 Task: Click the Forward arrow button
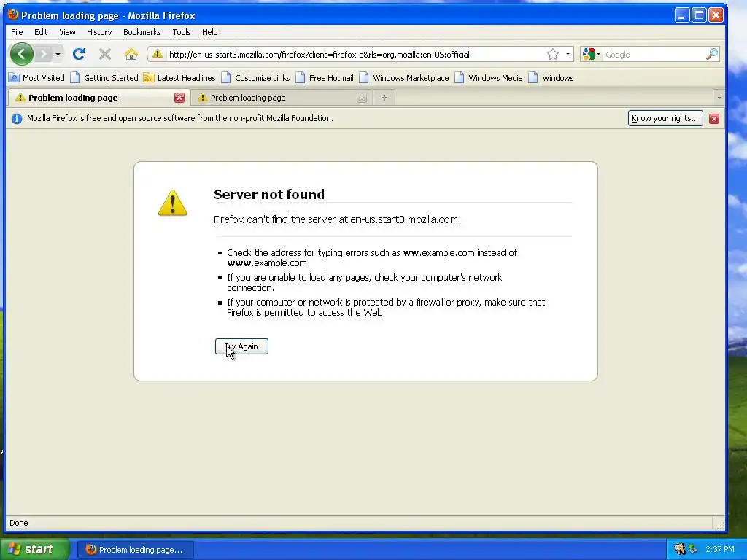tap(43, 54)
